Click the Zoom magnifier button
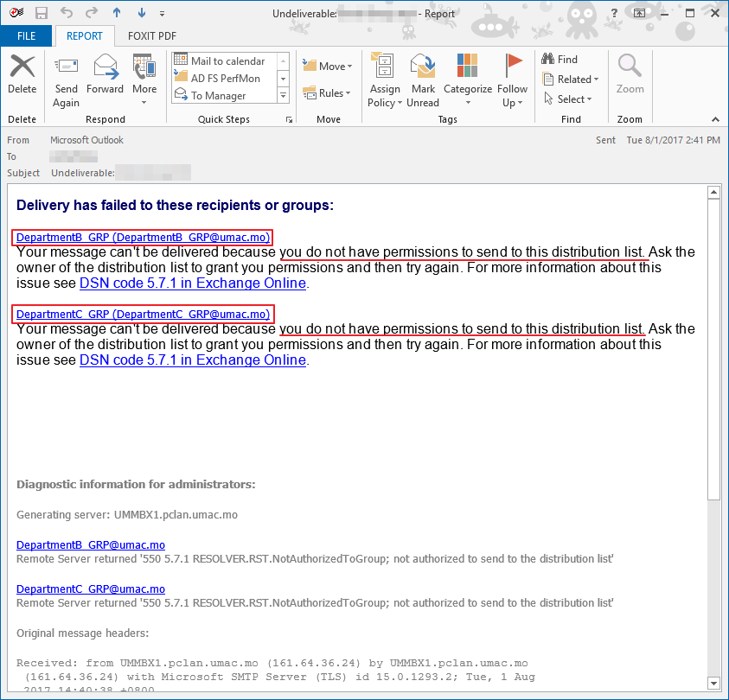Viewport: 729px width, 700px height. pyautogui.click(x=630, y=74)
